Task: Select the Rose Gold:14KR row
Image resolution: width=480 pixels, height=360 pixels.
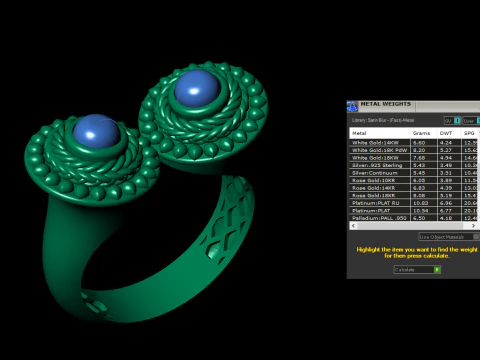Action: click(414, 188)
